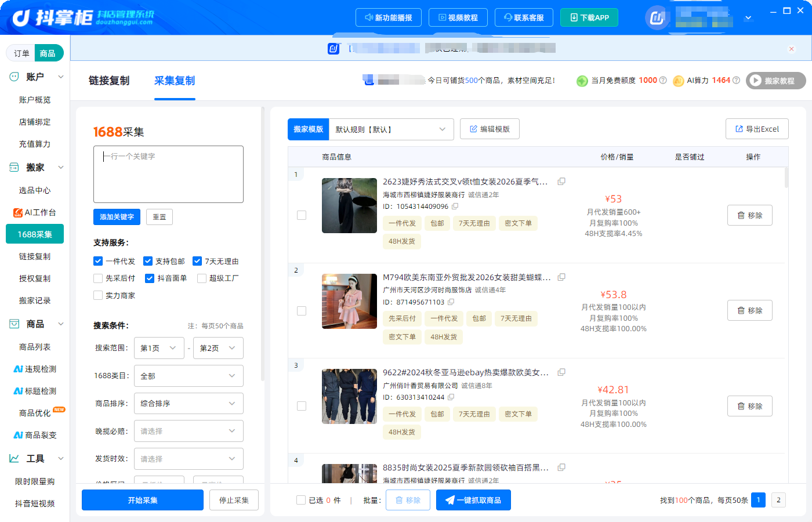Copy title icon for product M794
The height and width of the screenshot is (522, 812).
(561, 277)
